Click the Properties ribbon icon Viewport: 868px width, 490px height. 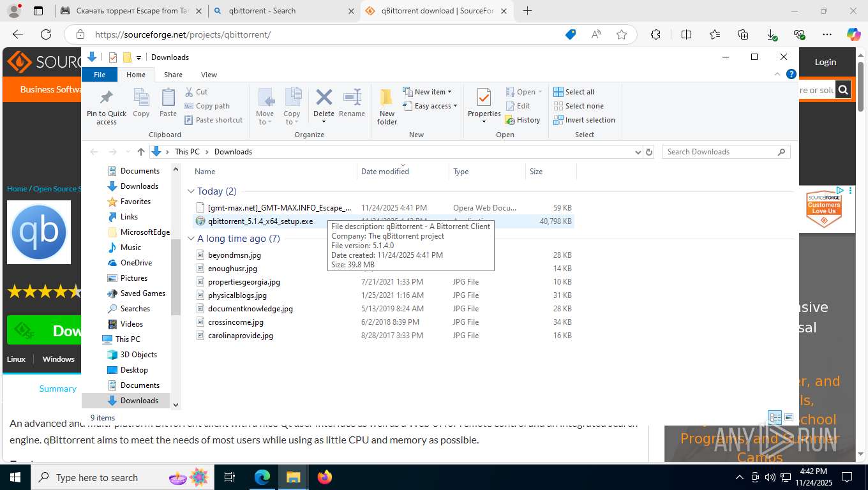click(484, 98)
